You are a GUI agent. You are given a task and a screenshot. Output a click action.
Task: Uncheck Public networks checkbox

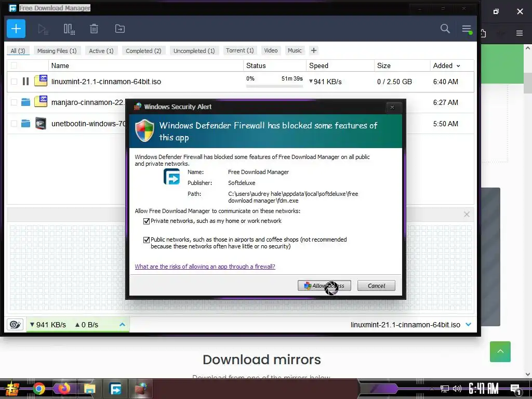[147, 240]
